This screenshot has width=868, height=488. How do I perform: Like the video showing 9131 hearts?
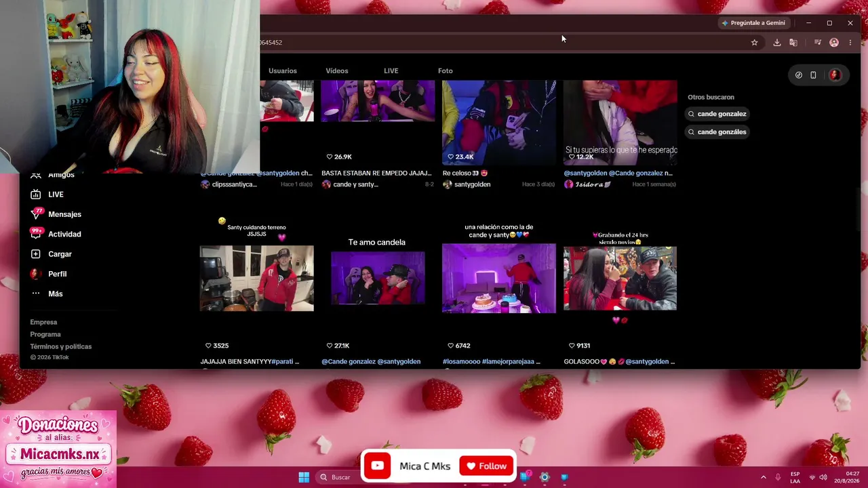click(x=572, y=346)
